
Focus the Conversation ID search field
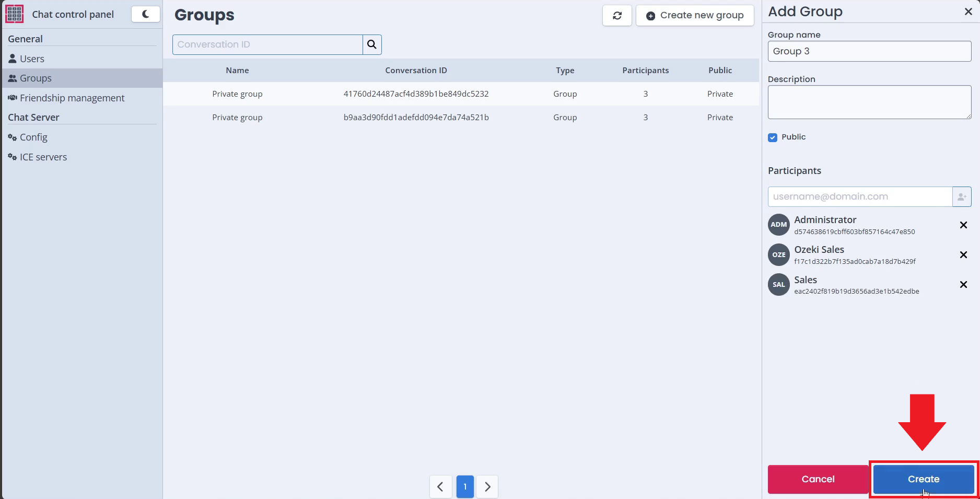pos(267,44)
